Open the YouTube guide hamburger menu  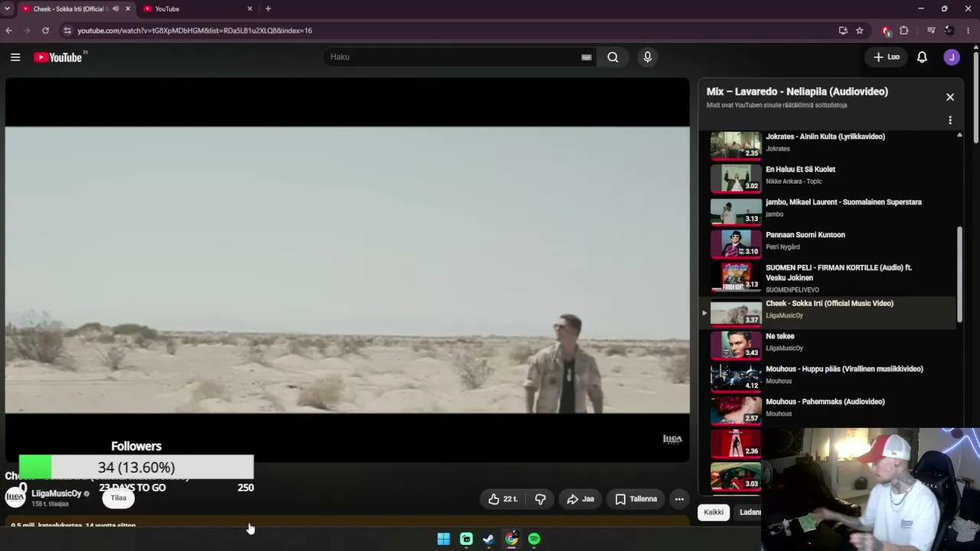[15, 57]
